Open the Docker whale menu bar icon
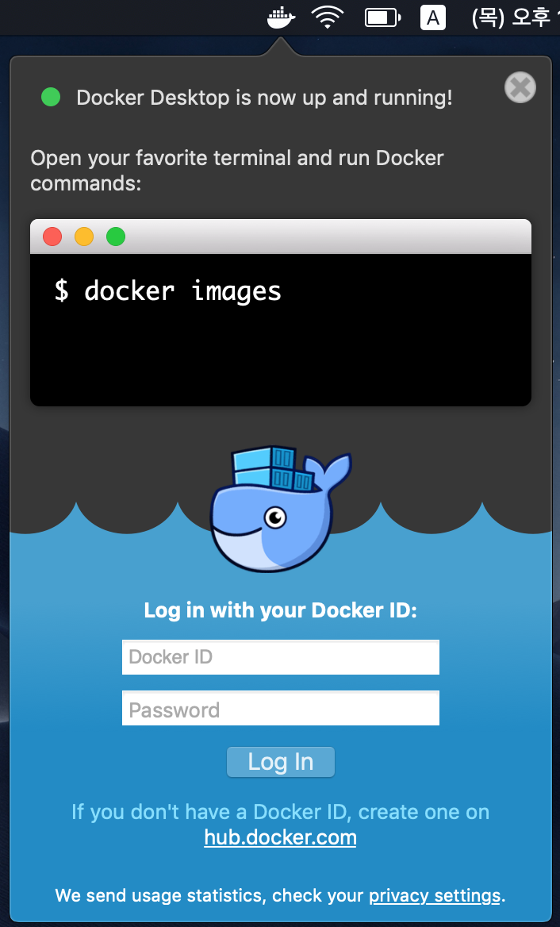This screenshot has height=927, width=560. tap(281, 17)
